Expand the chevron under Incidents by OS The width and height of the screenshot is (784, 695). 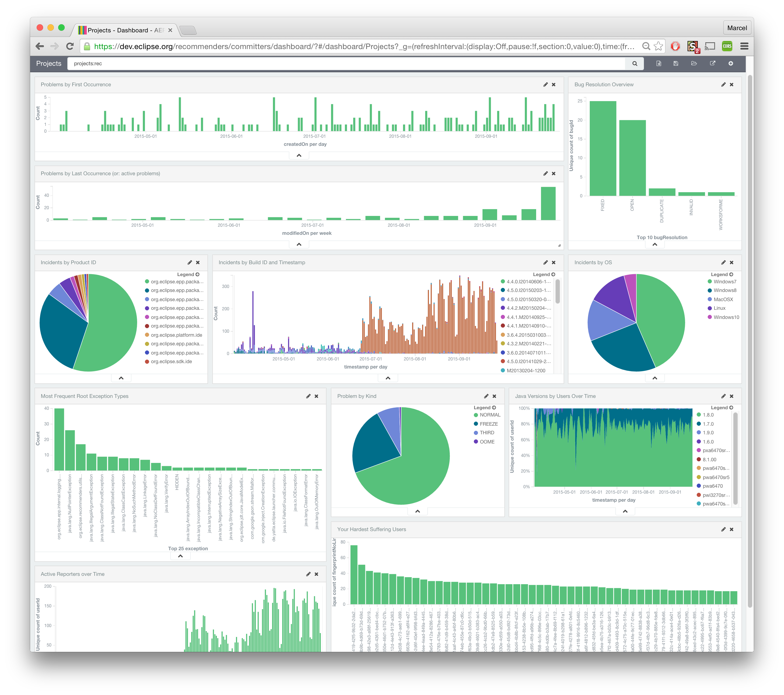[x=655, y=378]
